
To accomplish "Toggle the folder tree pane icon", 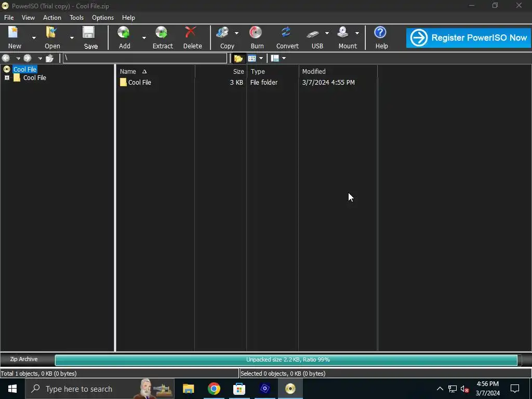I will pyautogui.click(x=238, y=58).
